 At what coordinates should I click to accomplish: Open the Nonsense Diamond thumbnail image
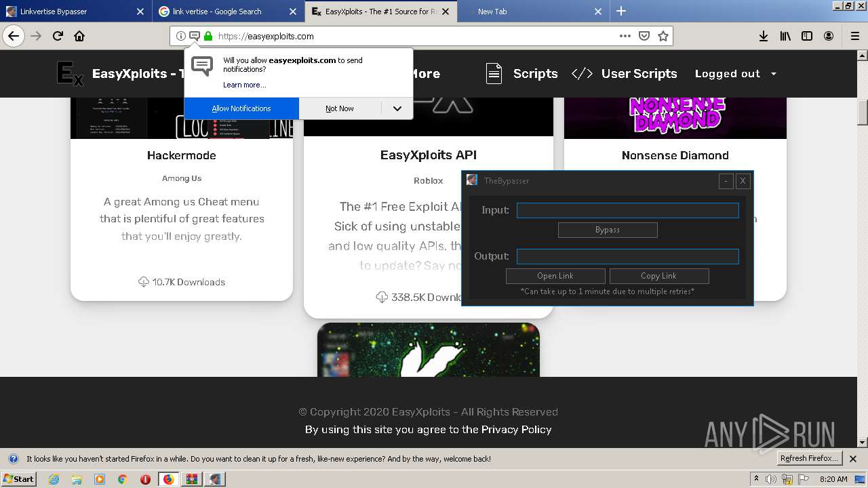[x=675, y=118]
